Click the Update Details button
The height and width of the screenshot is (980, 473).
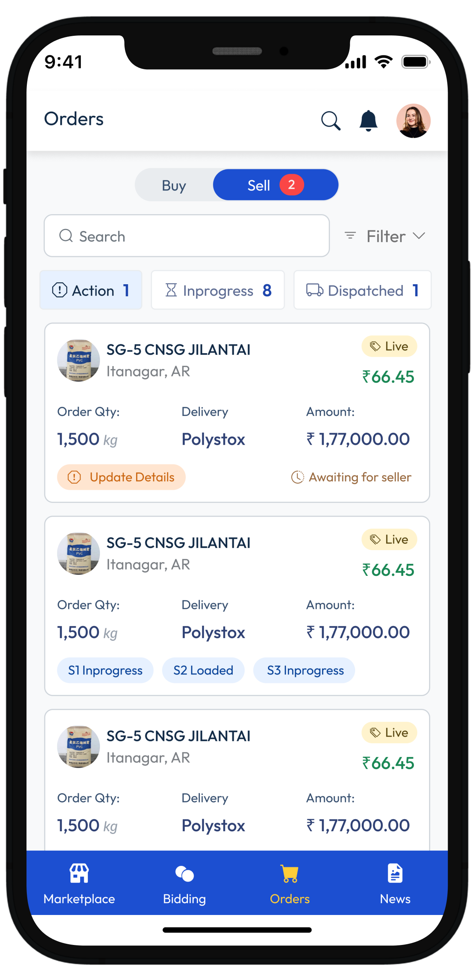[121, 477]
